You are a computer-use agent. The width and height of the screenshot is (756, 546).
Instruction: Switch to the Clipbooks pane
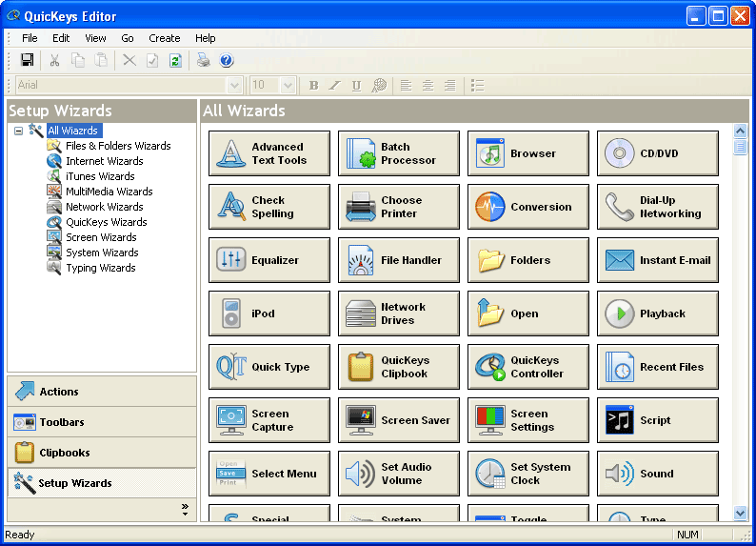coord(102,453)
